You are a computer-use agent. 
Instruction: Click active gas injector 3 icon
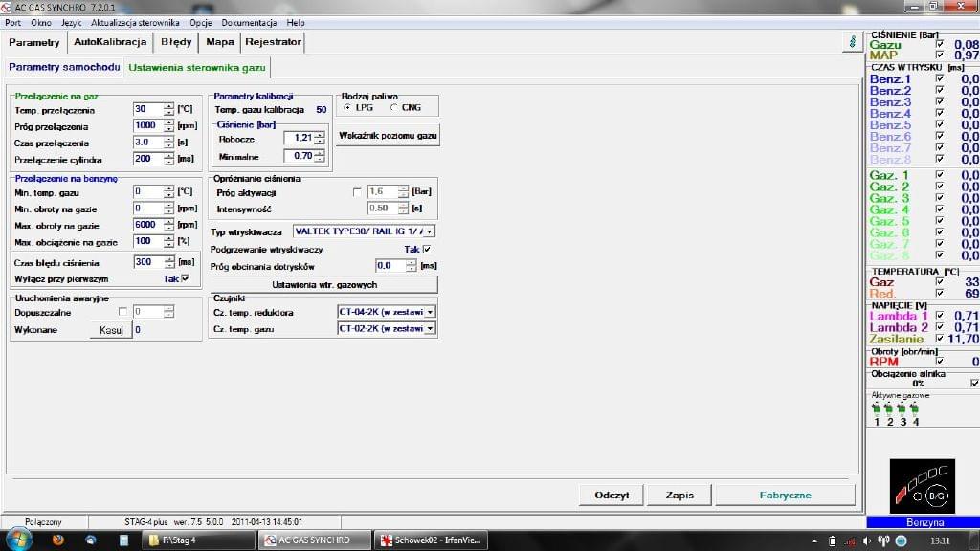pyautogui.click(x=902, y=408)
